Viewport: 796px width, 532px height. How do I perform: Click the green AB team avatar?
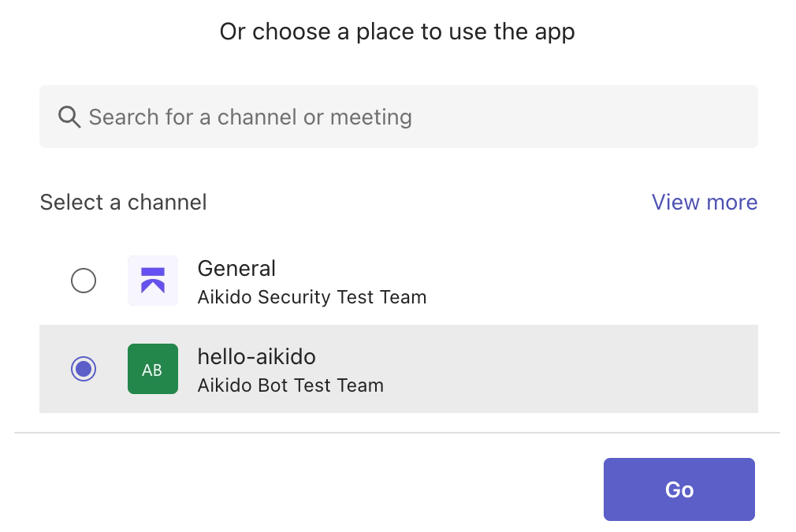coord(152,369)
